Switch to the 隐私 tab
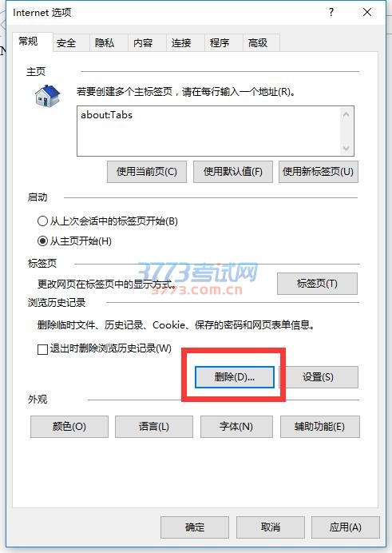This screenshot has height=553, width=392. (105, 43)
